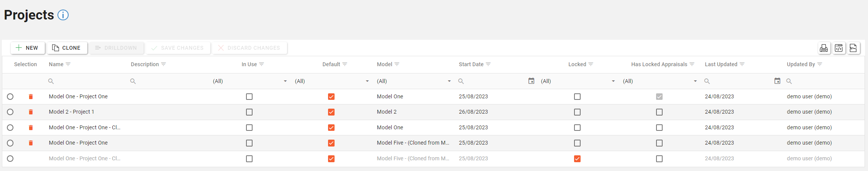
Task: Uncheck Default for Model 2 - Project 1
Action: 331,112
